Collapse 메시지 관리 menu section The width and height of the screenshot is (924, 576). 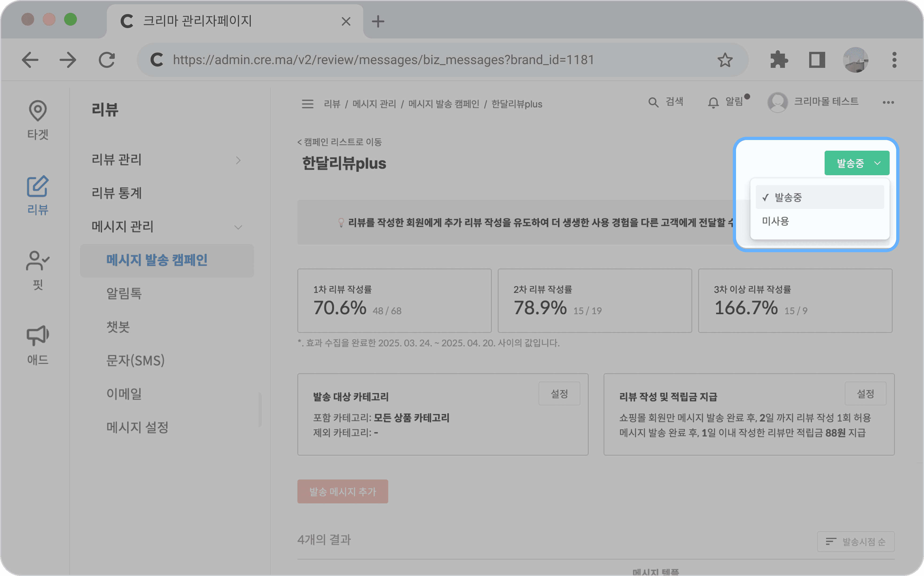tap(238, 227)
